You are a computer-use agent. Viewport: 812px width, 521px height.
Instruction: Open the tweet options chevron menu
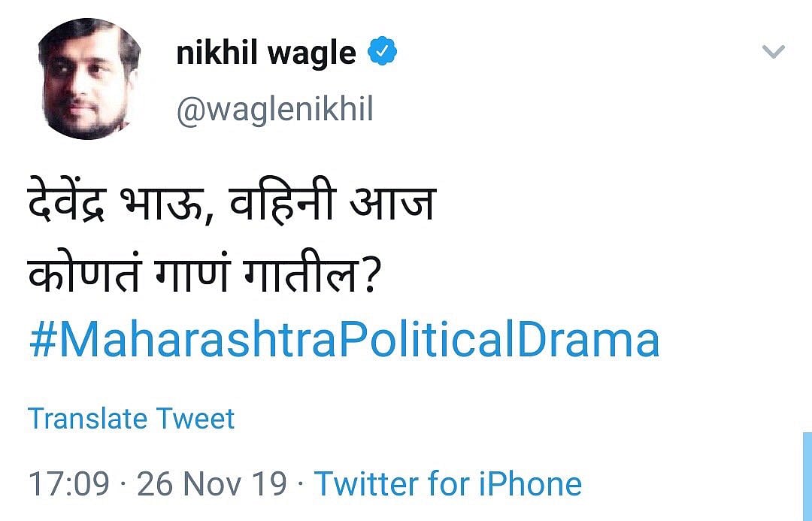pyautogui.click(x=773, y=52)
